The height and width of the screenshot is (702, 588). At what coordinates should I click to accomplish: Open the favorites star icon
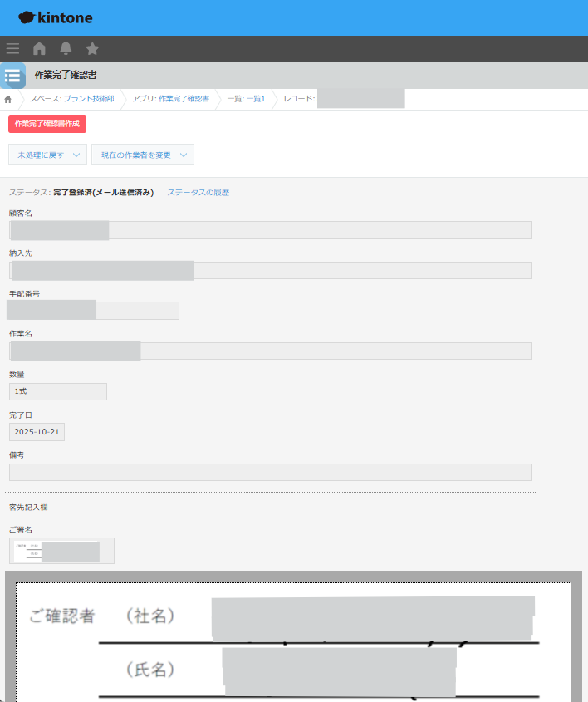pos(92,49)
